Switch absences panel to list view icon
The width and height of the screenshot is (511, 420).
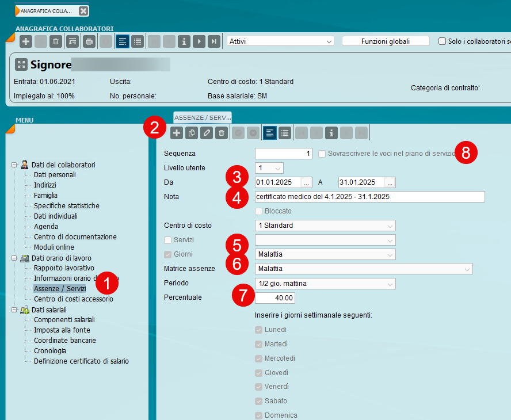(285, 133)
